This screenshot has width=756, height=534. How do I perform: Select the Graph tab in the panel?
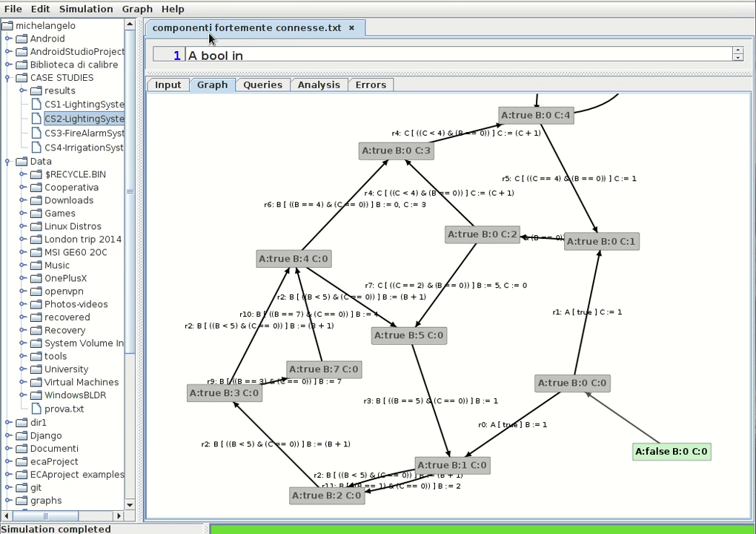point(212,85)
